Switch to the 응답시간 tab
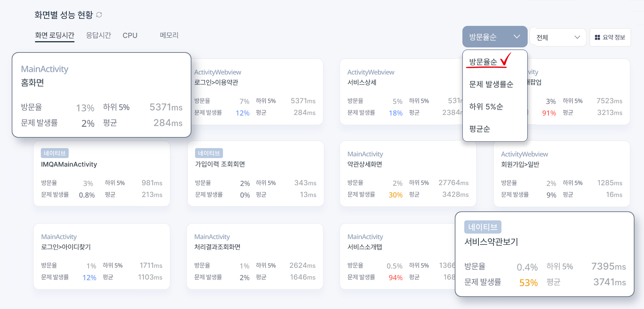This screenshot has width=644, height=309. [98, 35]
